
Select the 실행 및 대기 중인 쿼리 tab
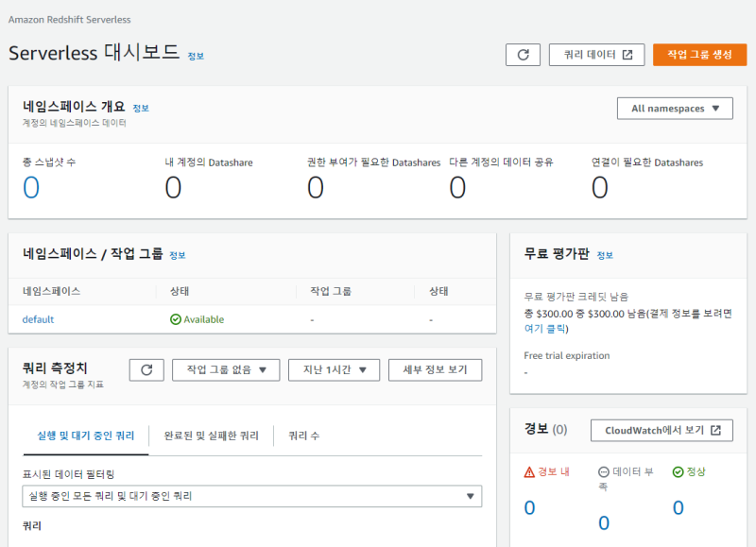(85, 436)
